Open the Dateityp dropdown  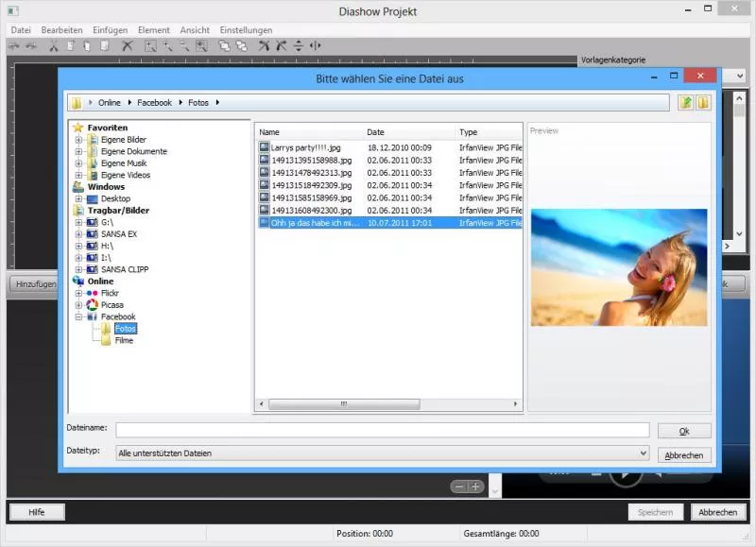(x=643, y=453)
